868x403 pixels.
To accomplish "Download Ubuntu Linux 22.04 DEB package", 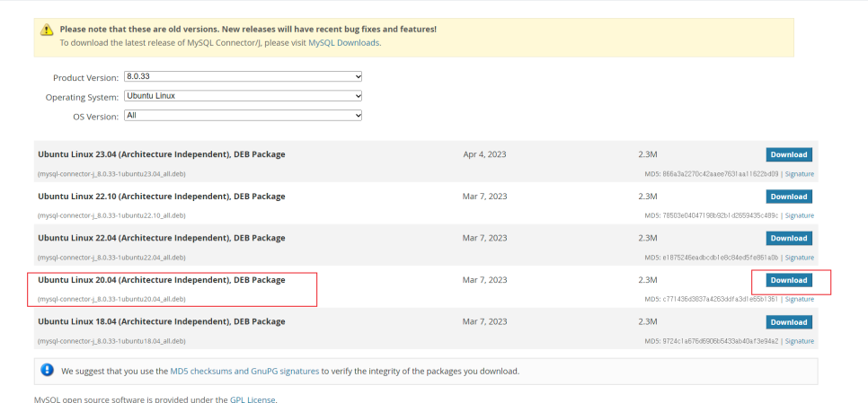I will tap(789, 238).
